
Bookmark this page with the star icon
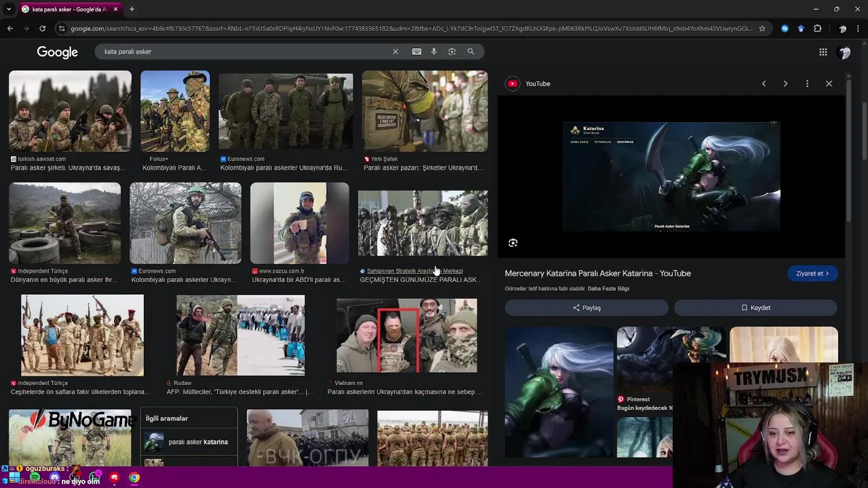click(x=762, y=28)
